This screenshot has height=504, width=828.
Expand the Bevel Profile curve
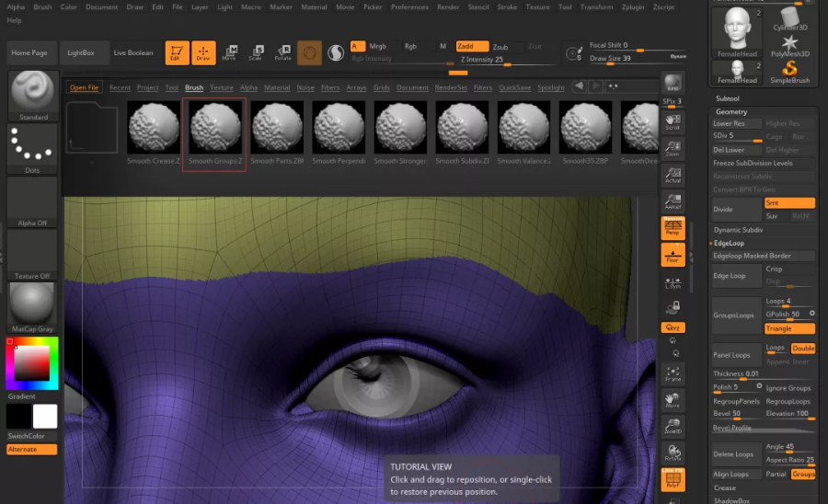tap(764, 428)
